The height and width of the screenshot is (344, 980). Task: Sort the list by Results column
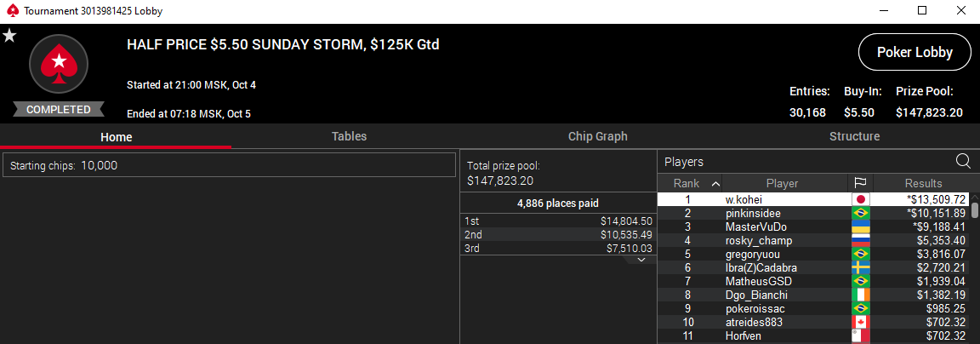click(x=923, y=183)
